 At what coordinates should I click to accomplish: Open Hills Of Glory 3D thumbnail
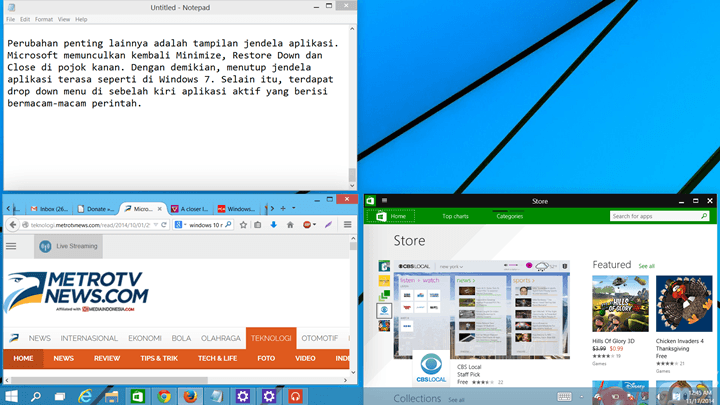coord(620,304)
